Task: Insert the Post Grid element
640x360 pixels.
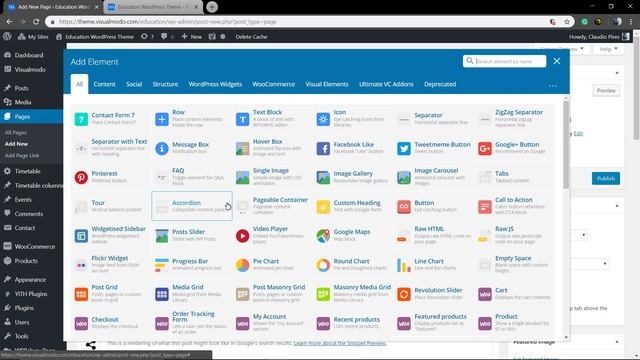Action: [110, 293]
